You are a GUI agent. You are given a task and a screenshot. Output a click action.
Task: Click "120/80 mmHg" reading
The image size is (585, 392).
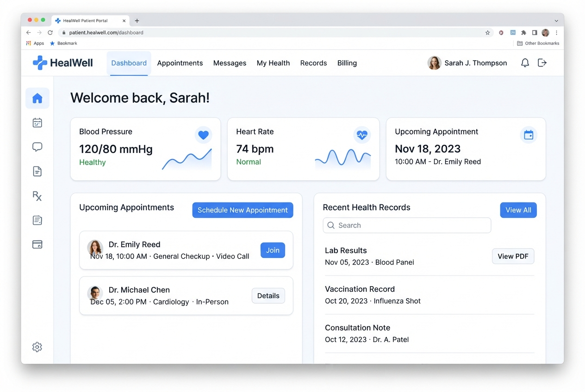(x=116, y=149)
